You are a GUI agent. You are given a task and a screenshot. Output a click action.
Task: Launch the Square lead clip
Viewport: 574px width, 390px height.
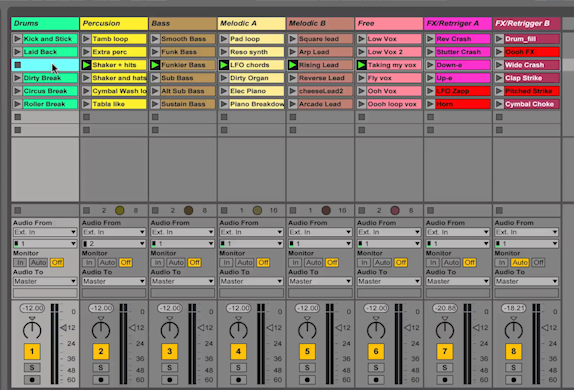[x=292, y=38]
